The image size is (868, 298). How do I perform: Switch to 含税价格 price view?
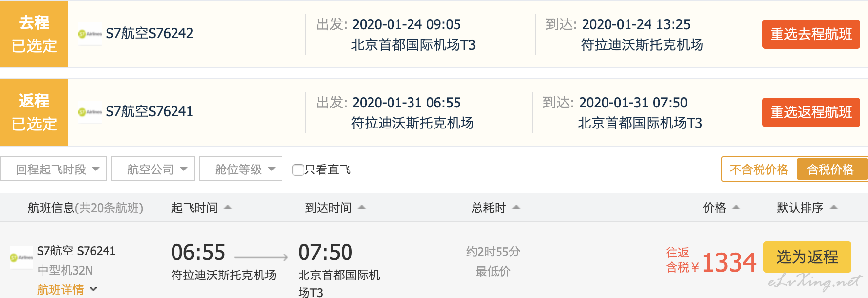[x=831, y=170]
